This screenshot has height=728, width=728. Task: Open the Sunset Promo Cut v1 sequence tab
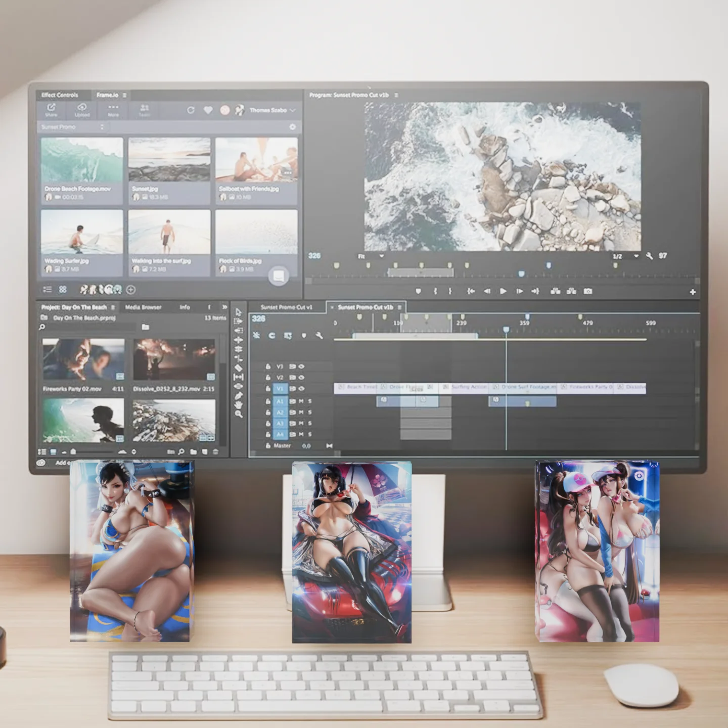pyautogui.click(x=286, y=307)
